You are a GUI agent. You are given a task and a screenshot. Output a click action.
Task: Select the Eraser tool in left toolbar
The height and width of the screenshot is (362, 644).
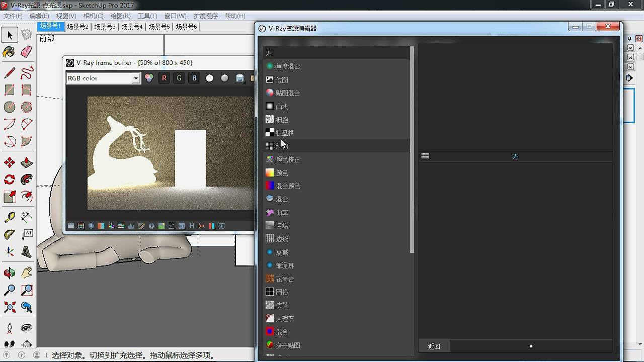(x=27, y=52)
